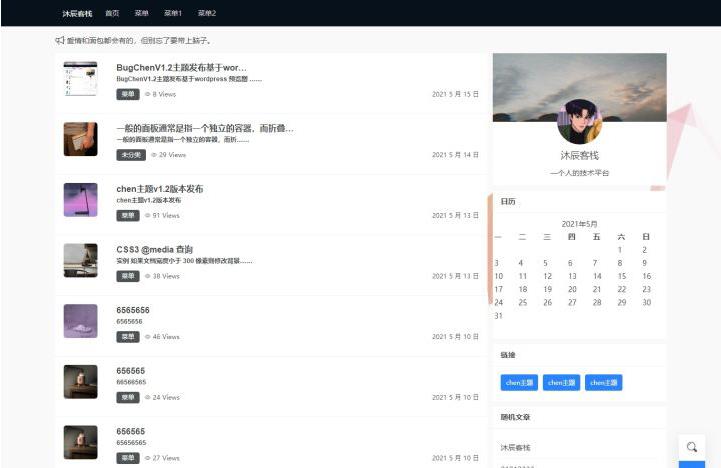Click the eye icon beside 27 Views
The width and height of the screenshot is (721, 468).
148,458
